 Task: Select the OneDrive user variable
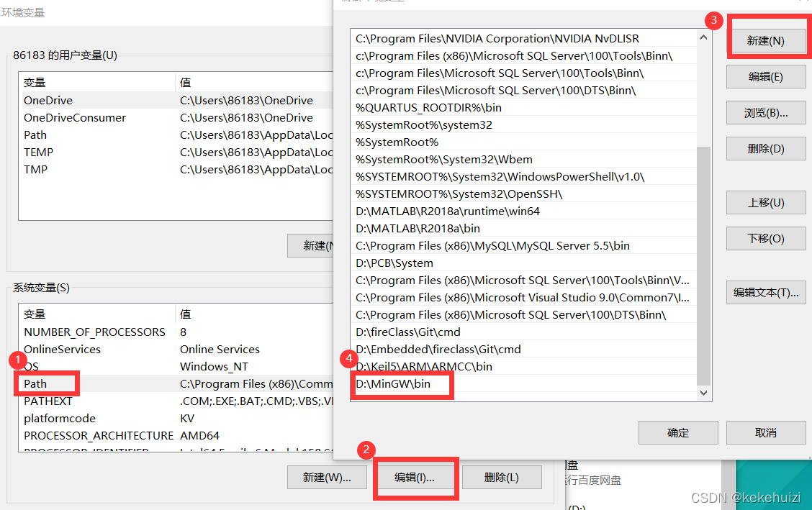click(176, 100)
